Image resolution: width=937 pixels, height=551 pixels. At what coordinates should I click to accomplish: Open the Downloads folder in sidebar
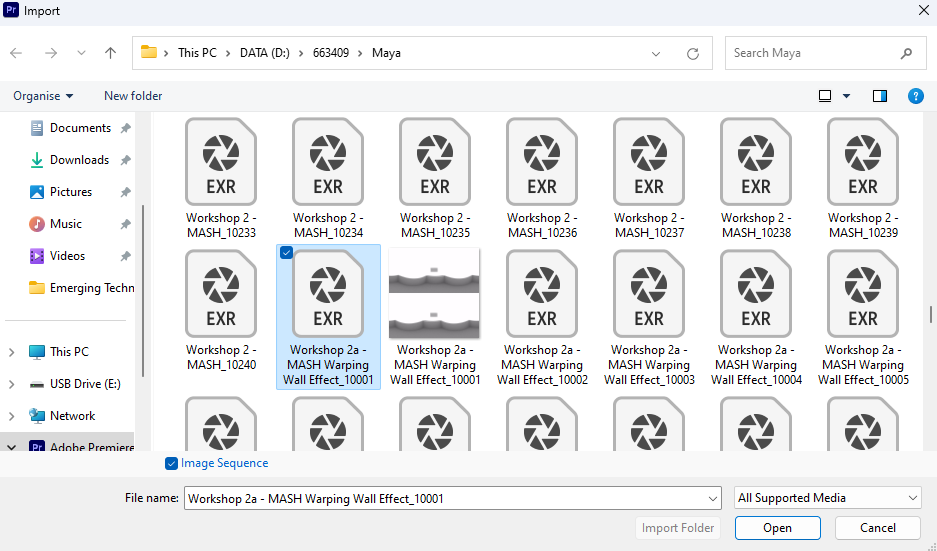(79, 160)
